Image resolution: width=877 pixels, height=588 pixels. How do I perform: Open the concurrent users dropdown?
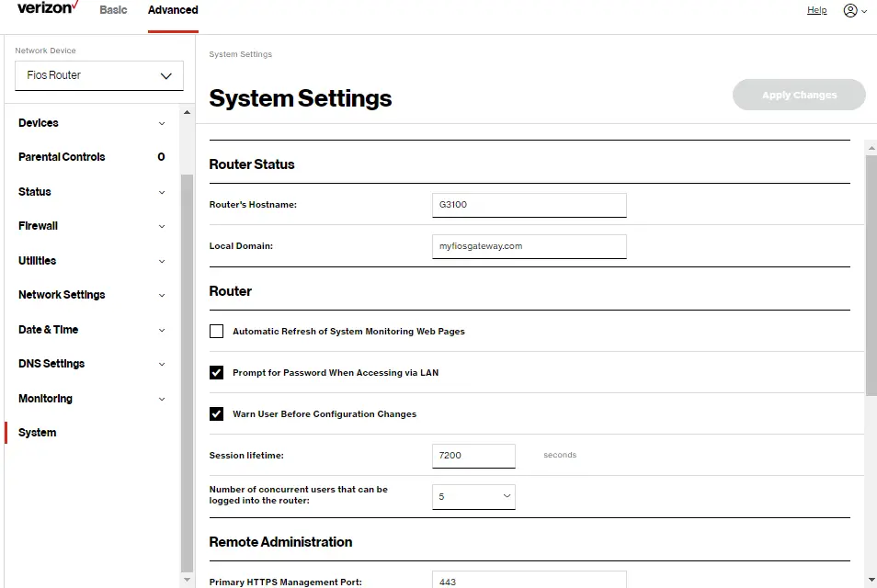coord(473,494)
